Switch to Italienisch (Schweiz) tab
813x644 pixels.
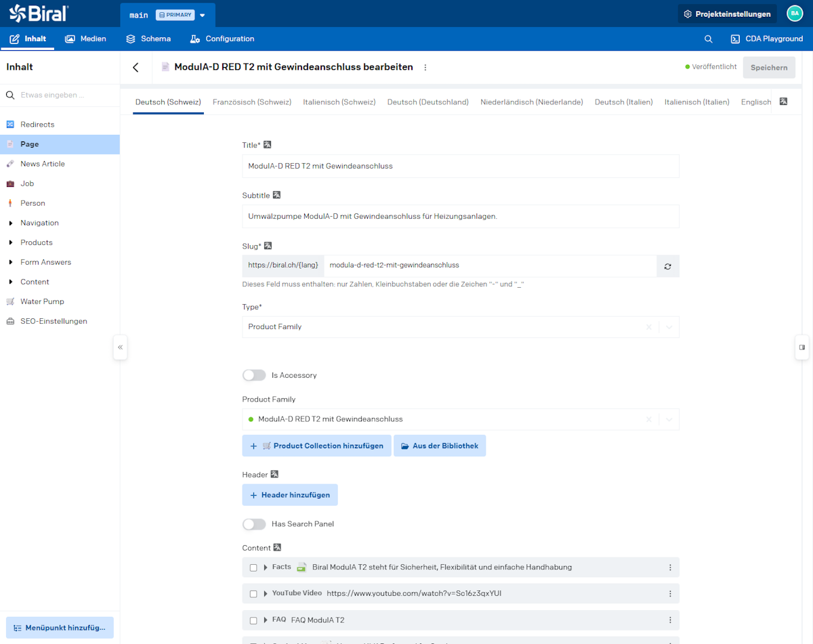[x=339, y=102]
